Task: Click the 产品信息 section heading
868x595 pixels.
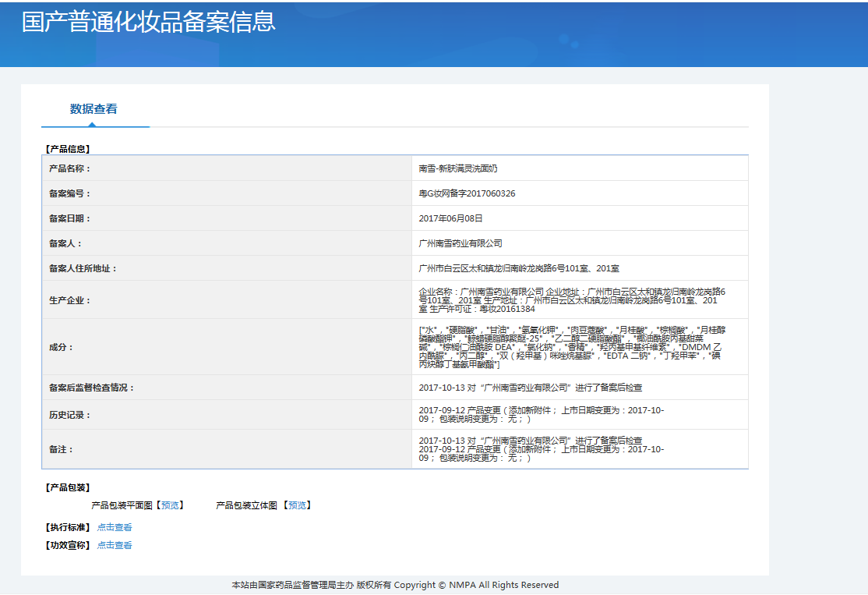Action: click(x=68, y=149)
